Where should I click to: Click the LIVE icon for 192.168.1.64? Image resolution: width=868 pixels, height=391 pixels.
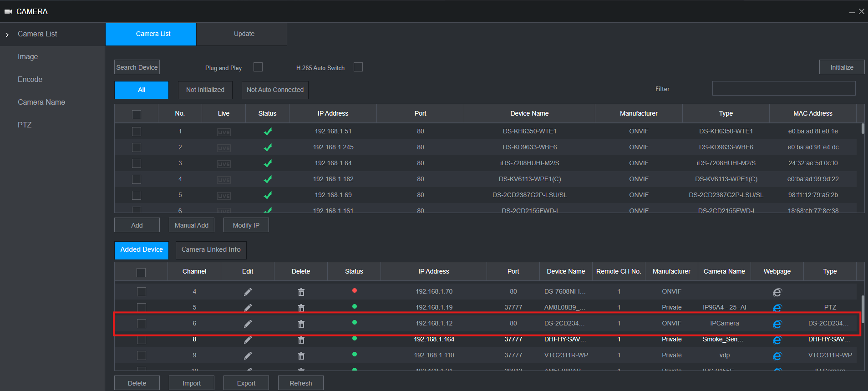(223, 164)
